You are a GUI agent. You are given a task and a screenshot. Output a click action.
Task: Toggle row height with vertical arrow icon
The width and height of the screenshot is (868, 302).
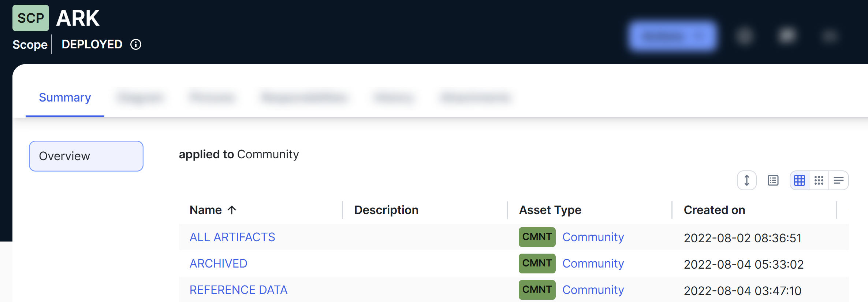click(x=747, y=180)
